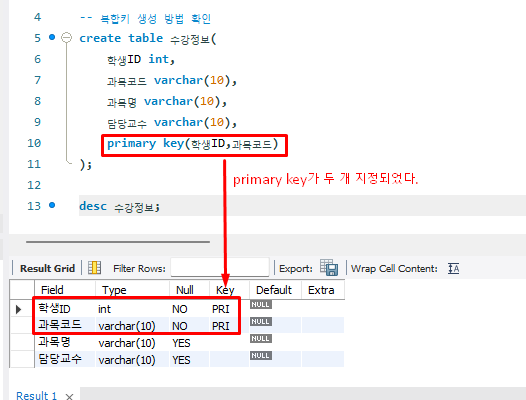This screenshot has height=400, width=526.
Task: Select the 과목명 field cell
Action: 65,342
